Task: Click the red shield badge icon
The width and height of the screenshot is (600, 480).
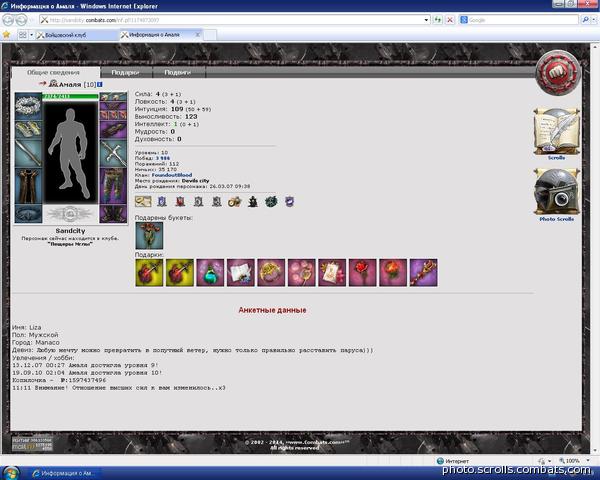Action: point(180,201)
